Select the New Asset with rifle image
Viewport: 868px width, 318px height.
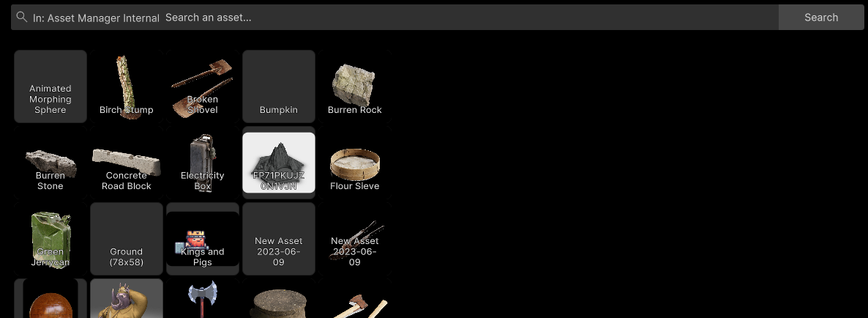[x=355, y=239]
